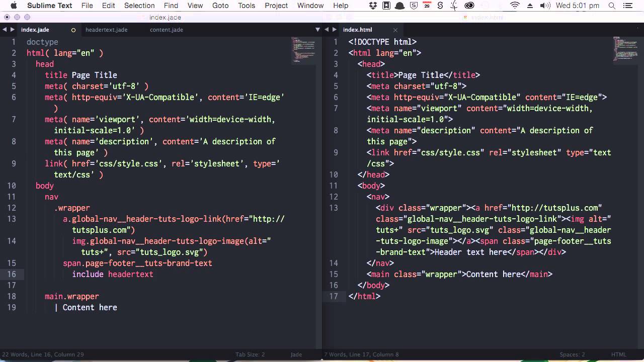This screenshot has width=644, height=362.
Task: Open the File menu
Action: click(87, 6)
